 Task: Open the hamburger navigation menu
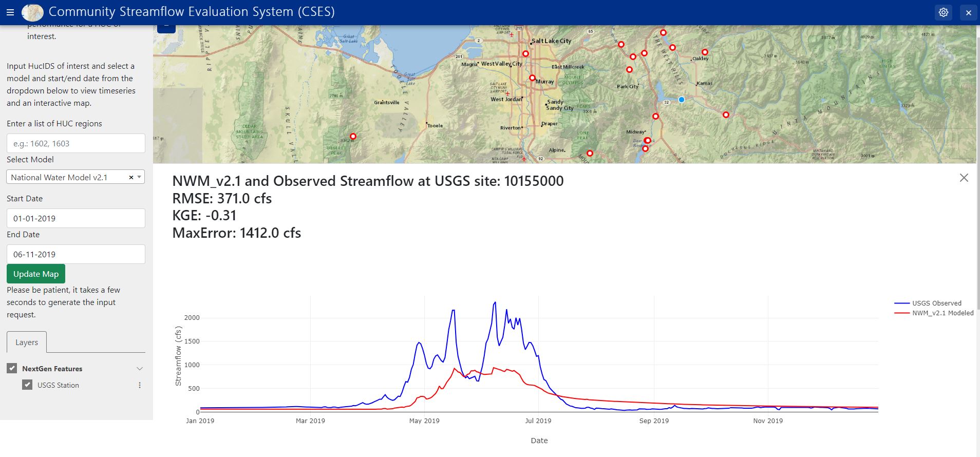10,12
